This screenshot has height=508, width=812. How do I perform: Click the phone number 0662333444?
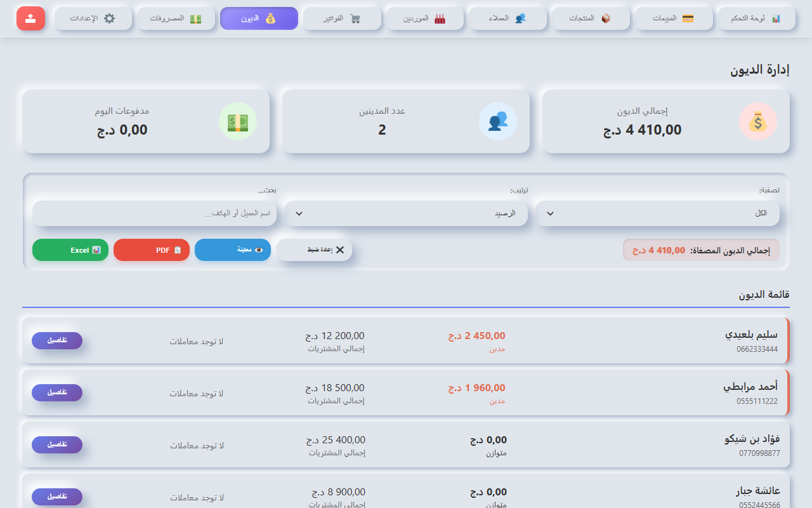pyautogui.click(x=757, y=349)
